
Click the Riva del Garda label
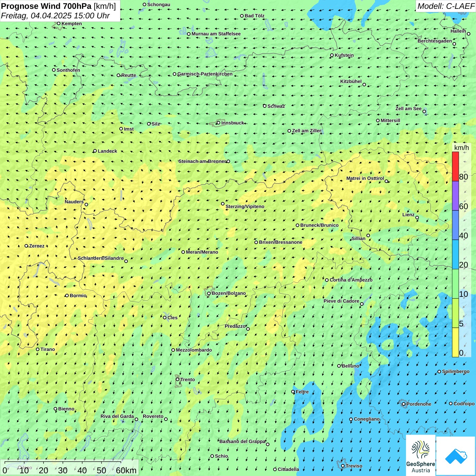point(117,416)
